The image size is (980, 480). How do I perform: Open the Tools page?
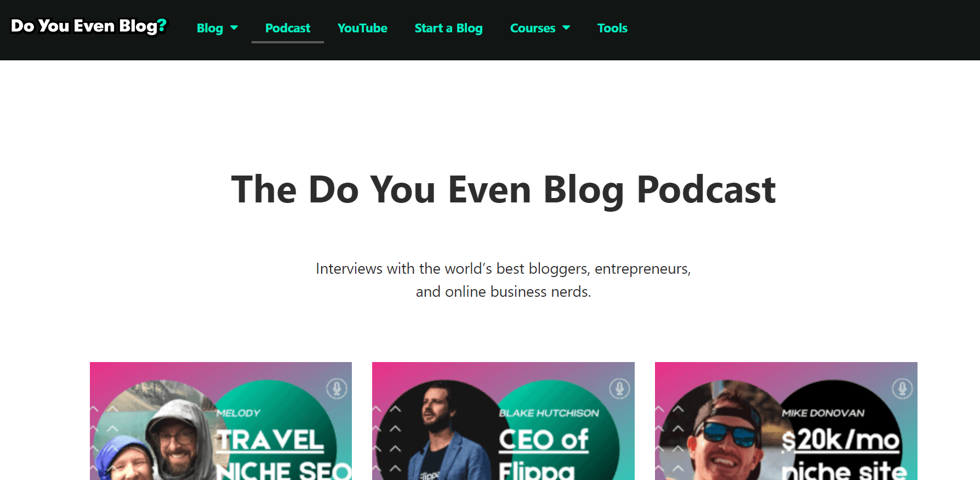(x=612, y=29)
